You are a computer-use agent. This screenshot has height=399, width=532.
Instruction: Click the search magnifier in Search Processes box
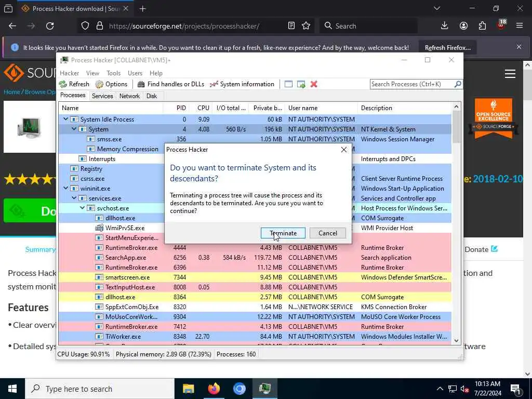click(457, 84)
